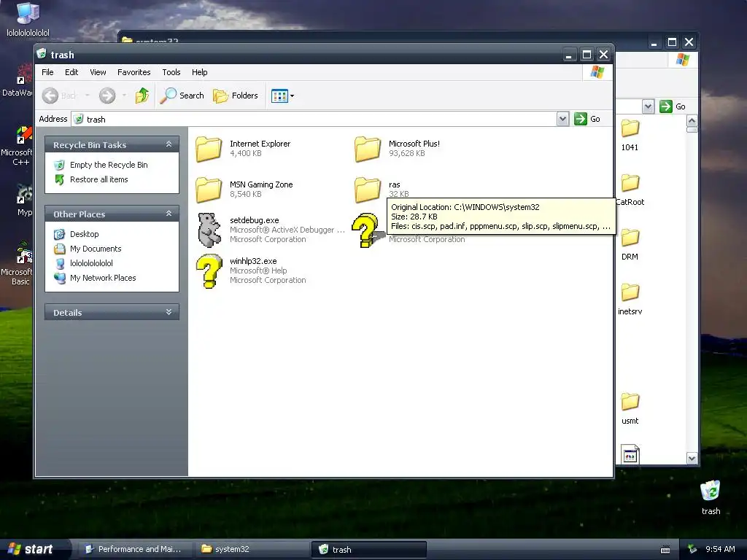This screenshot has width=747, height=560.
Task: Click scroll down arrow in system32 window
Action: click(x=692, y=458)
